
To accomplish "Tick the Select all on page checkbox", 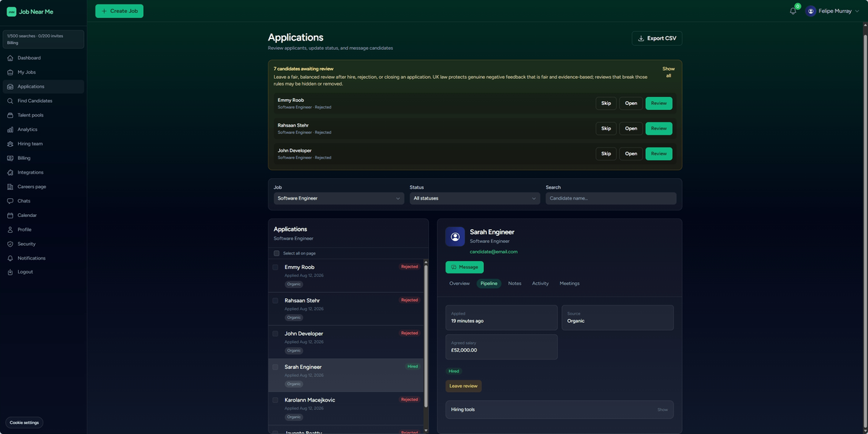I will 276,253.
